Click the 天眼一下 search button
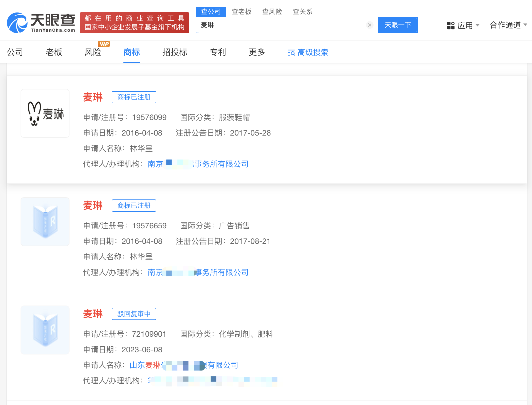 pos(398,25)
